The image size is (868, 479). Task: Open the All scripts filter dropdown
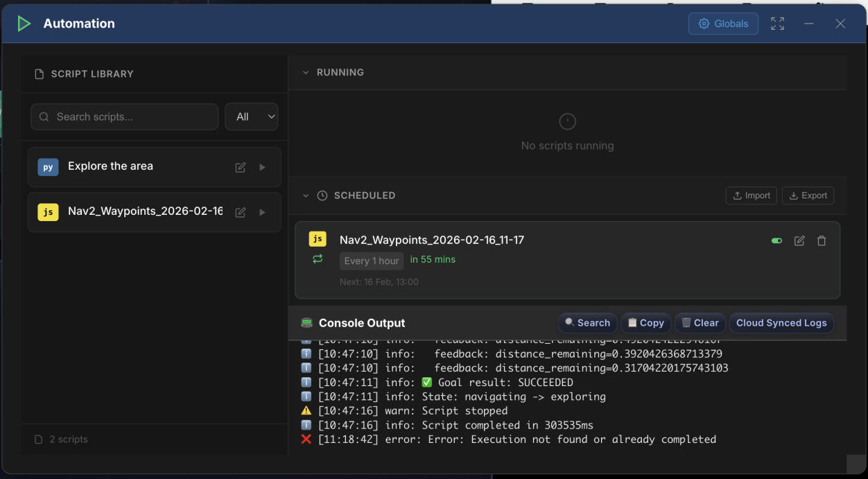coord(251,116)
